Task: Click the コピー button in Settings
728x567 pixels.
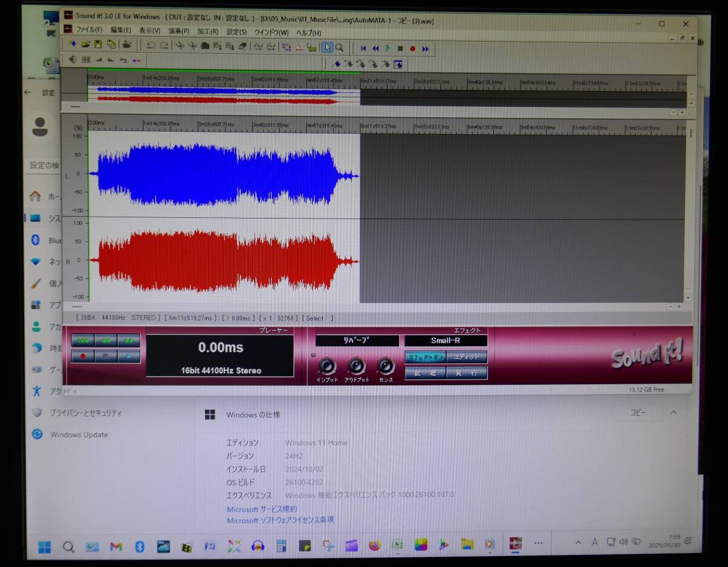Action: tap(638, 412)
